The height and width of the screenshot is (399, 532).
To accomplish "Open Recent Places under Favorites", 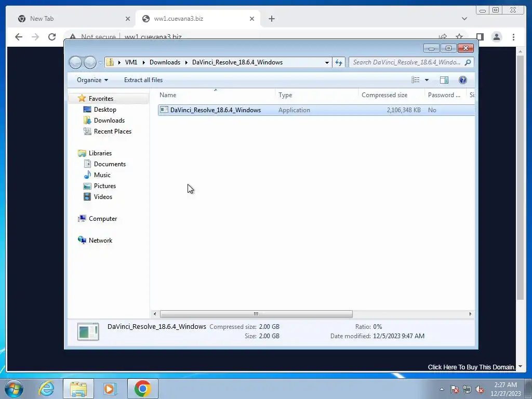I will point(112,131).
